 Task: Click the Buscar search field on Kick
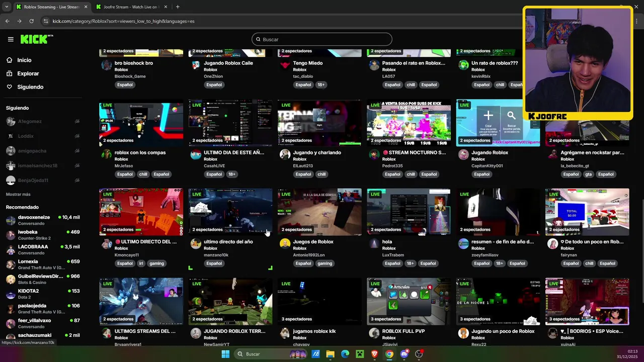tap(322, 39)
